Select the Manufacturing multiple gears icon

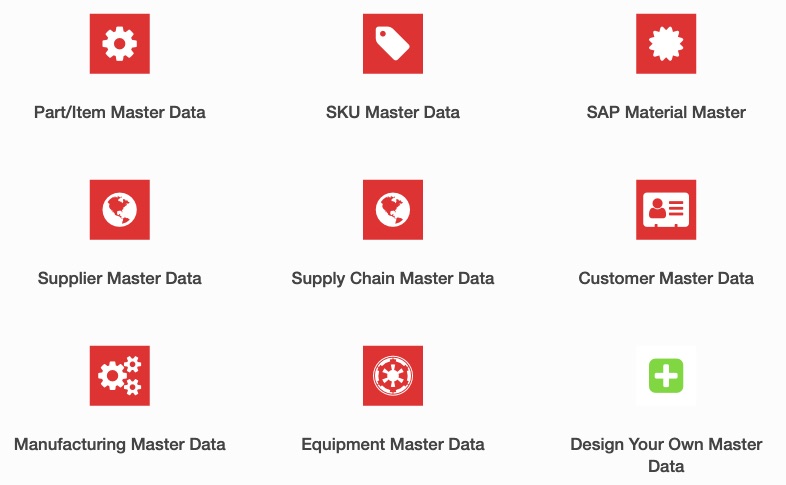(x=119, y=375)
